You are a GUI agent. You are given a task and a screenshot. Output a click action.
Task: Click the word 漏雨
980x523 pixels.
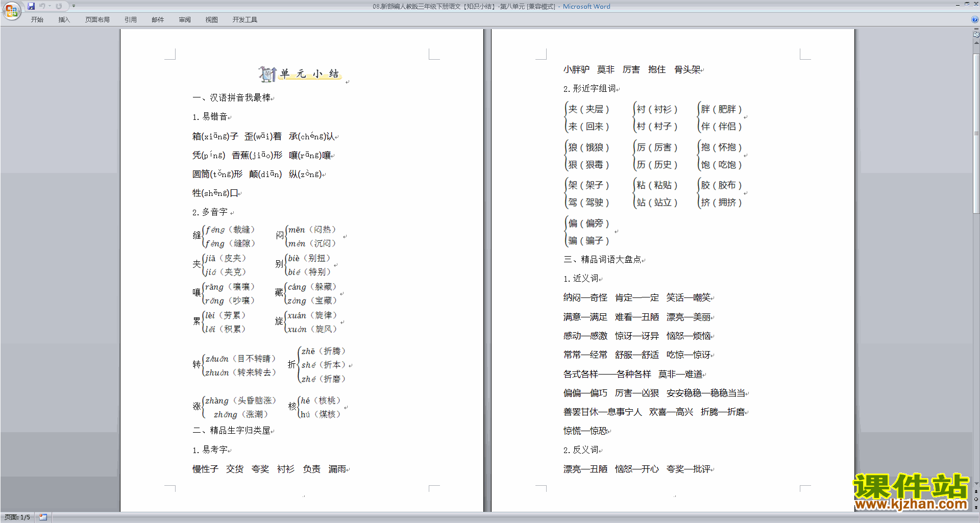click(337, 469)
